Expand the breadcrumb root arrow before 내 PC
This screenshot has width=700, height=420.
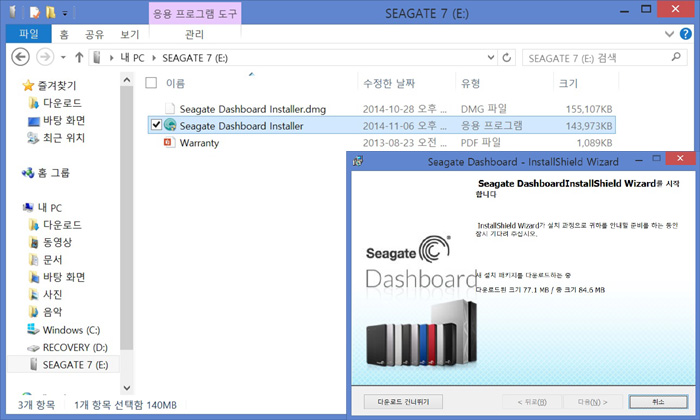[x=111, y=58]
